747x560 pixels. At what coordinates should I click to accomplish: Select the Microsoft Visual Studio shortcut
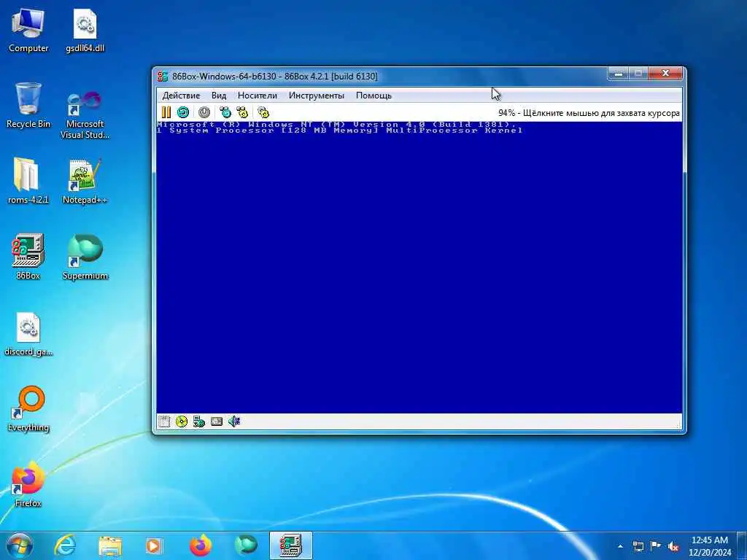point(85,114)
